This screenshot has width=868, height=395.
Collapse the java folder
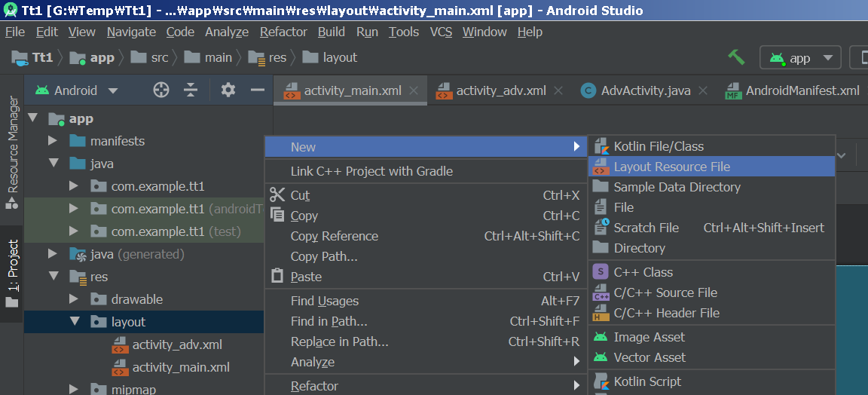tap(53, 164)
